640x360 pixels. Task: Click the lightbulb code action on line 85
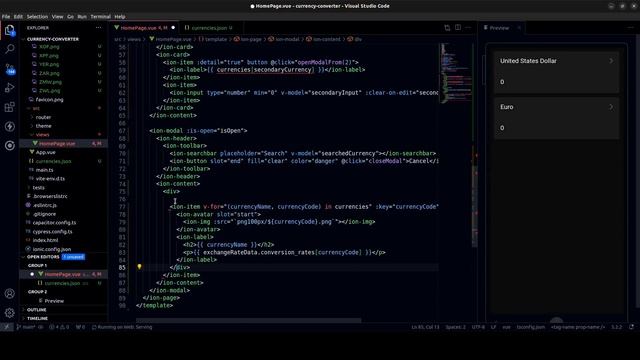[x=139, y=267]
